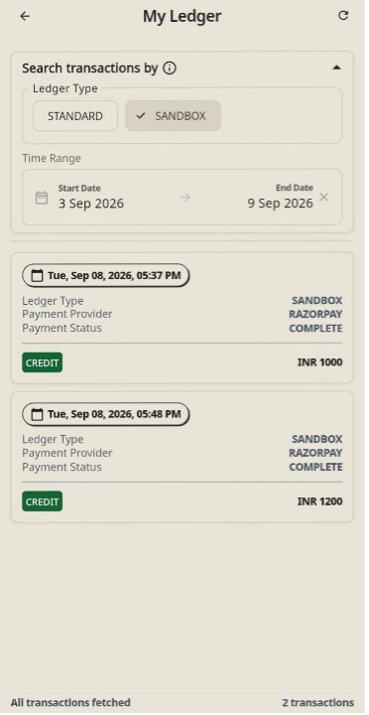Open the Sep 08 05:37 PM transaction date chip
This screenshot has width=369, height=715.
tap(106, 275)
